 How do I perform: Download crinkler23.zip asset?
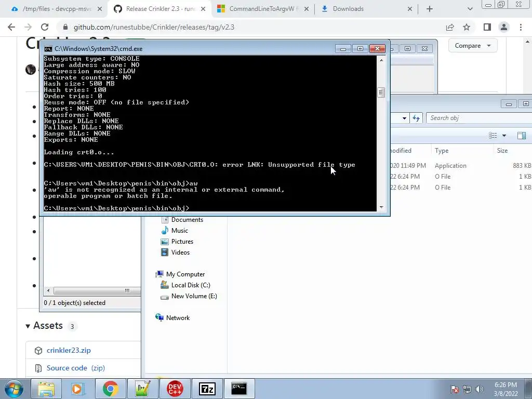click(69, 350)
